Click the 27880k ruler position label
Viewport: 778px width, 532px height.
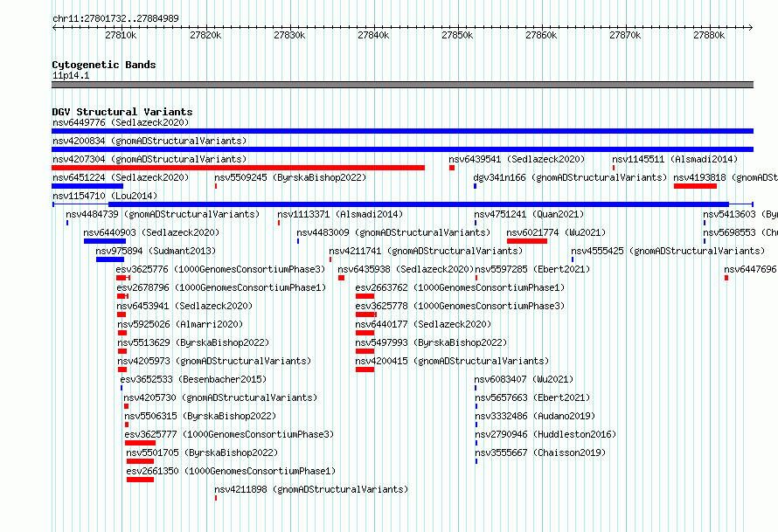[x=709, y=36]
